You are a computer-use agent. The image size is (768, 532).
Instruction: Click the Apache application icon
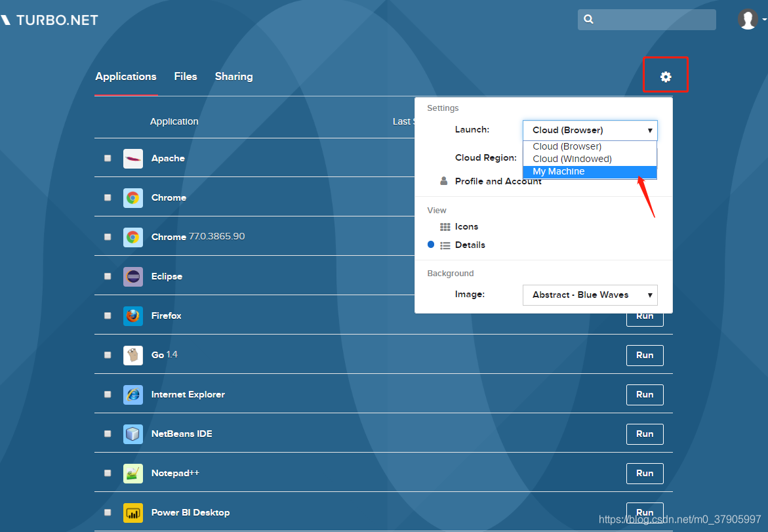click(132, 159)
